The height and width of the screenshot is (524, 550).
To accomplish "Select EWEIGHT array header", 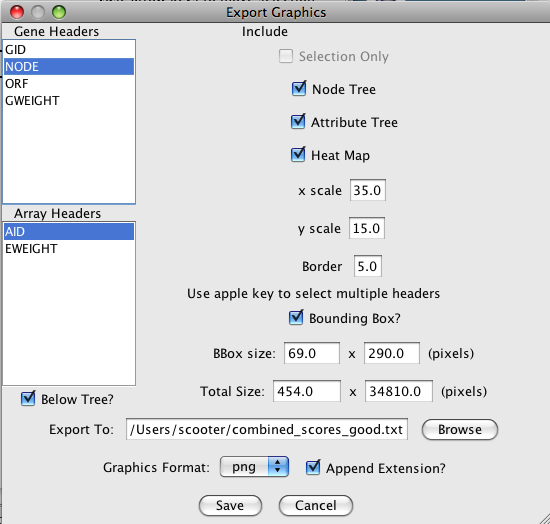I will tap(69, 249).
